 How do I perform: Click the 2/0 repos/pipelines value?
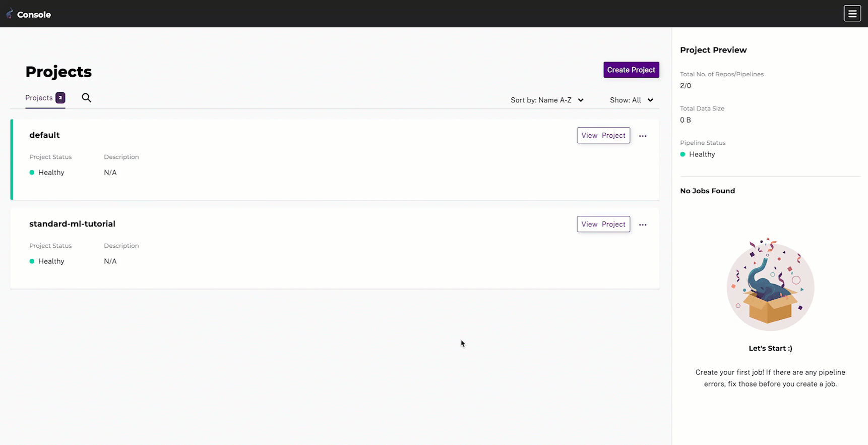(x=686, y=86)
